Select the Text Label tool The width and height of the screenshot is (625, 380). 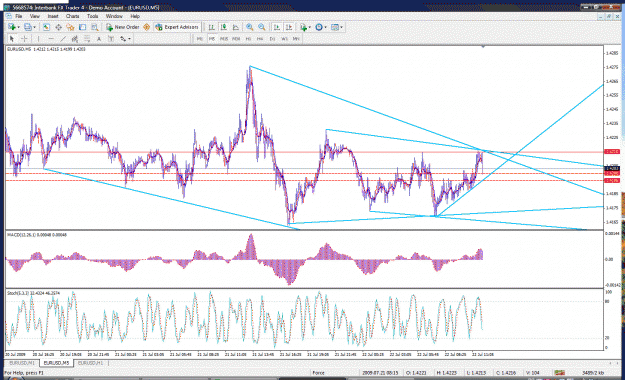[x=111, y=39]
